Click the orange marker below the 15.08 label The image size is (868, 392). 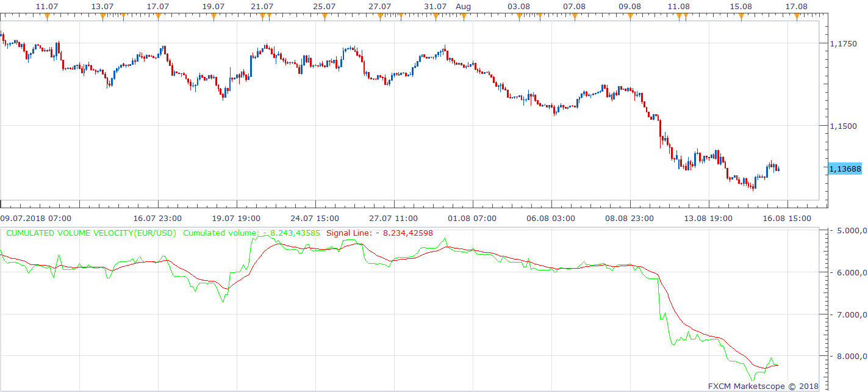741,16
